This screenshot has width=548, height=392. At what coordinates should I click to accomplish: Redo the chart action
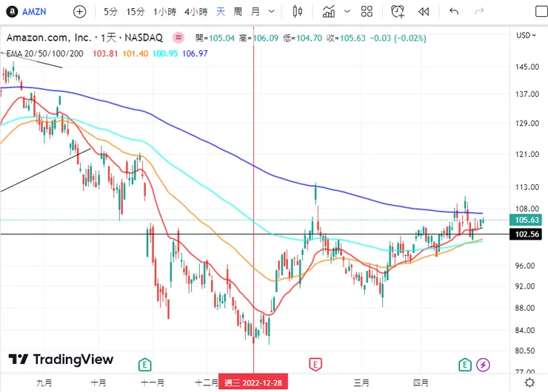pos(479,12)
